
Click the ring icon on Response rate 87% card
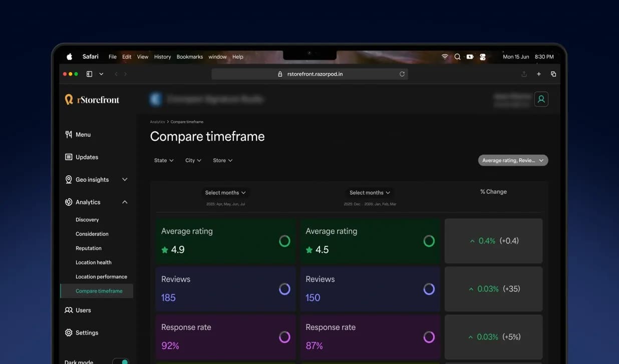pyautogui.click(x=429, y=337)
